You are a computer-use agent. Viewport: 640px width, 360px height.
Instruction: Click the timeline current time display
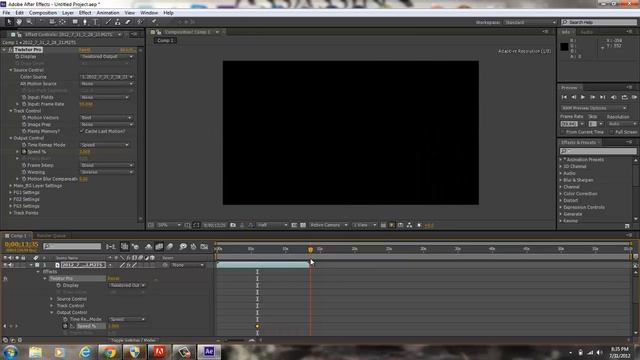(x=21, y=244)
